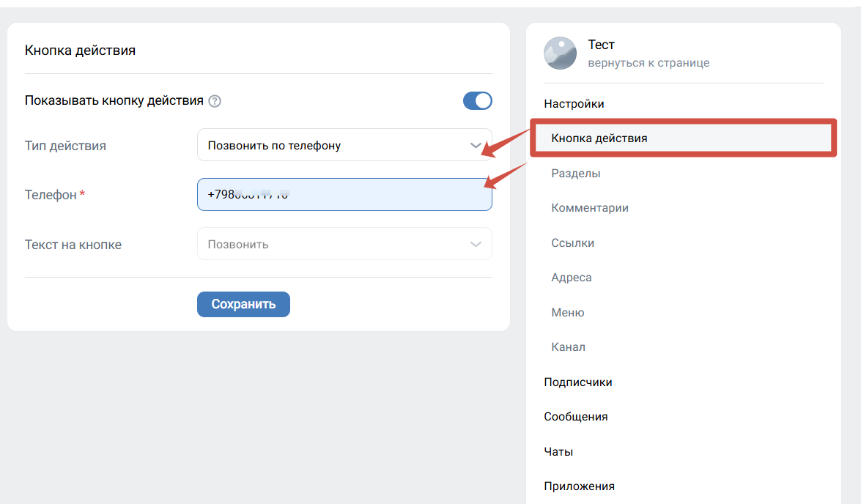
Task: Open the Сообщения section
Action: point(575,417)
